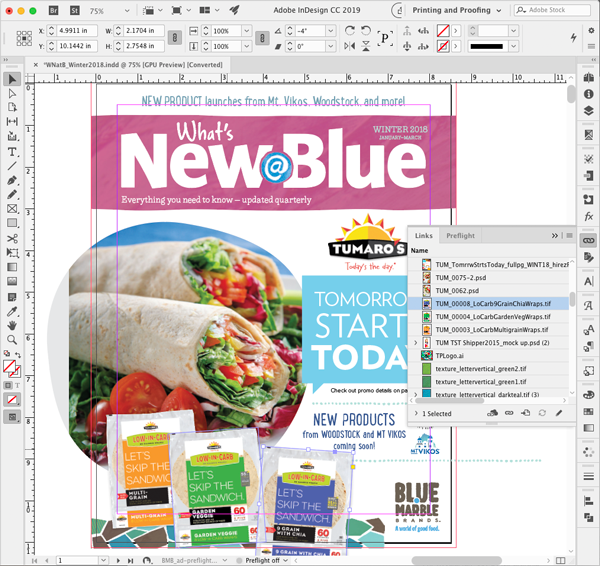Toggle the reference point locator grid

[24, 38]
